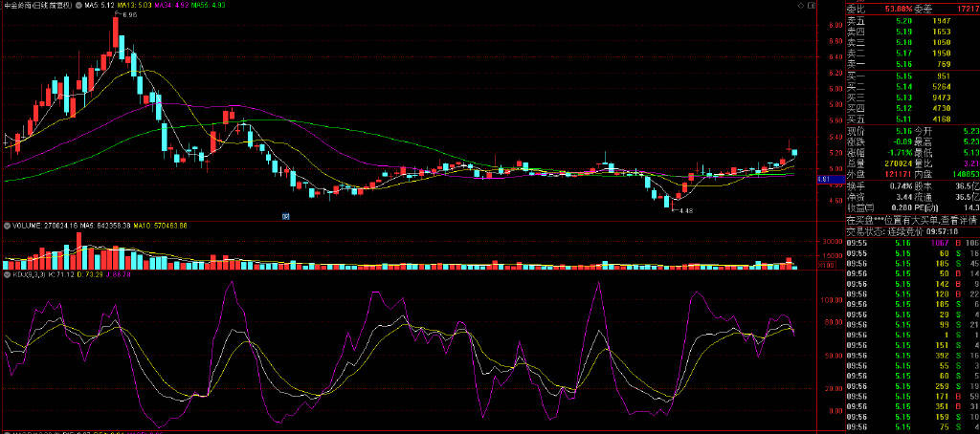980x434 pixels.
Task: Select the 买一 5.15 order row
Action: coord(912,76)
